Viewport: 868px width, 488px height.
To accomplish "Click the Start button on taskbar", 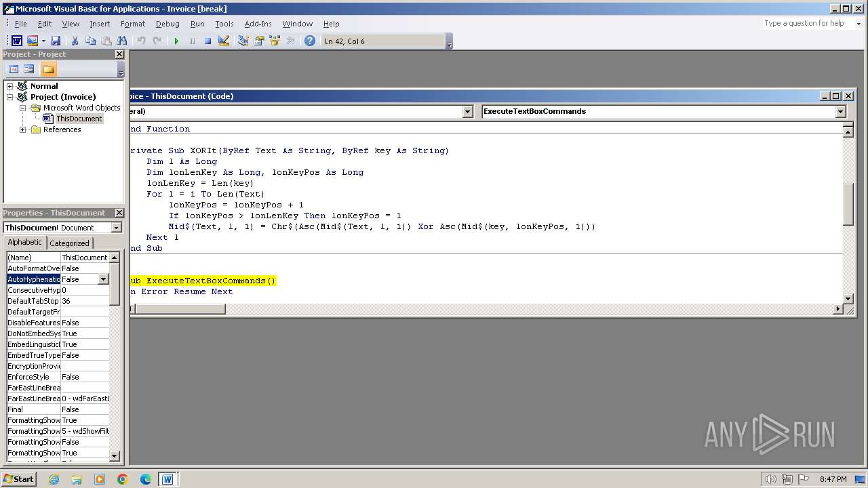I will pos(18,479).
